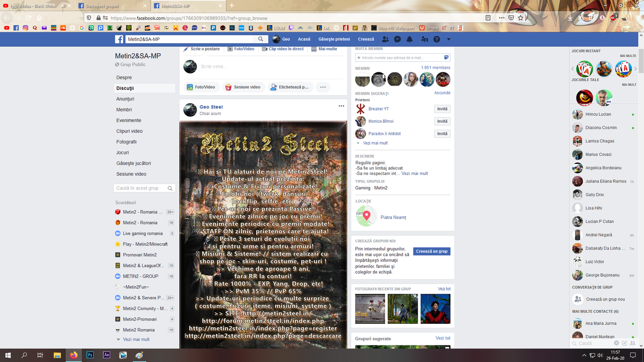Open the chat settings gear icon

(616, 343)
